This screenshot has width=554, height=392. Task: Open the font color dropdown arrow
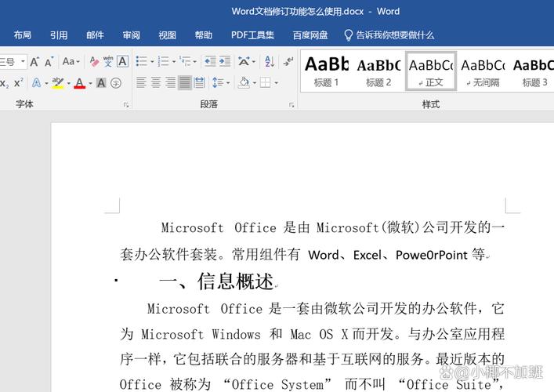[90, 83]
